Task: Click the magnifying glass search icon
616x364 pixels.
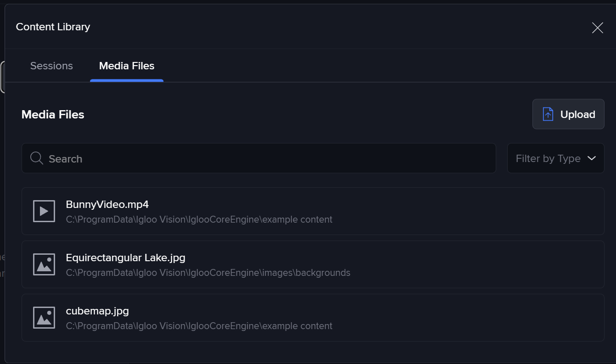Action: pyautogui.click(x=37, y=158)
